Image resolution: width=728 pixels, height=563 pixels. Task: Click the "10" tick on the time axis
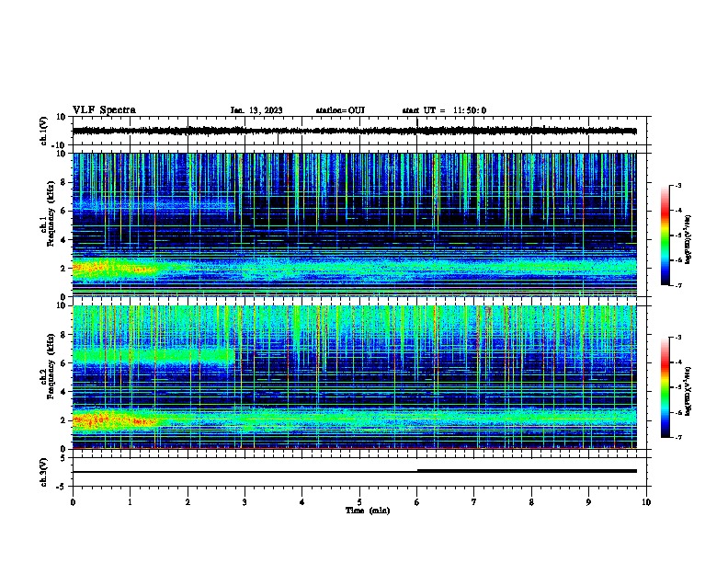(646, 502)
